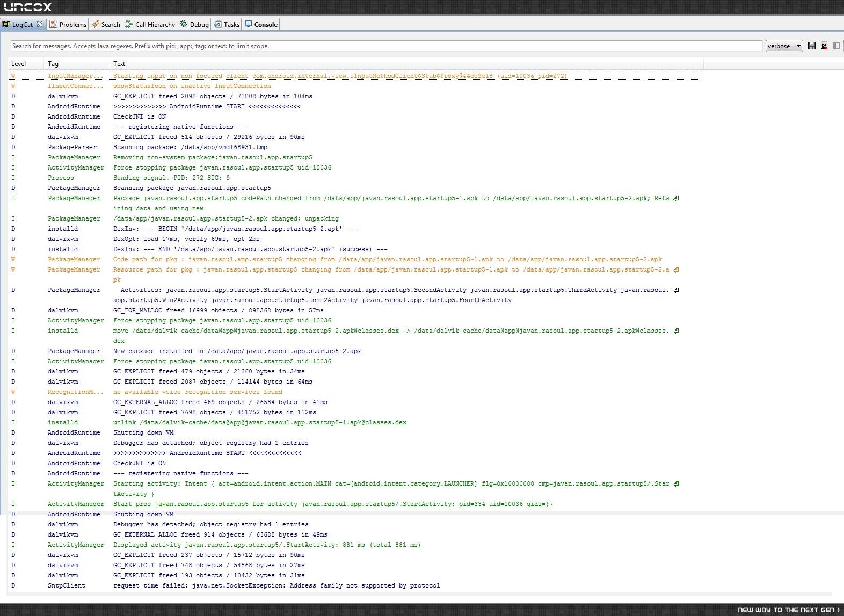Select the SntpClient 'request time failed' row
This screenshot has width=844, height=616.
pos(356,586)
